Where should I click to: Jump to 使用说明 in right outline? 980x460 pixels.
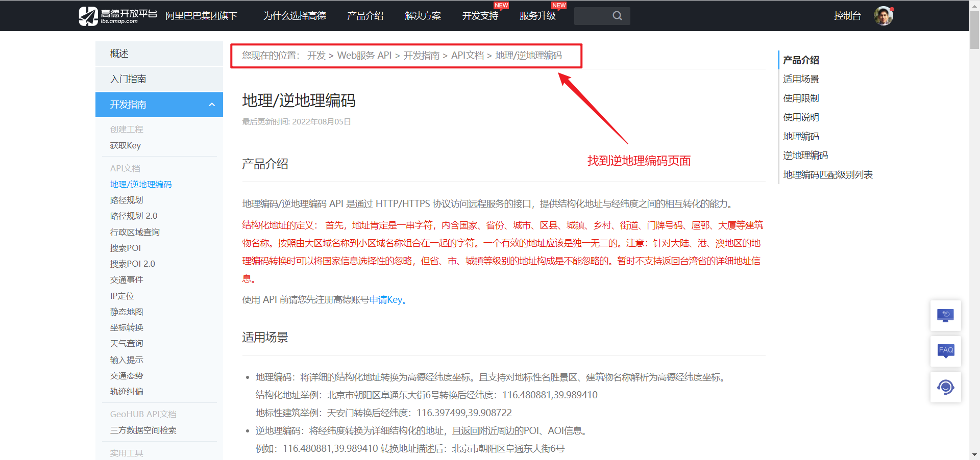point(801,117)
